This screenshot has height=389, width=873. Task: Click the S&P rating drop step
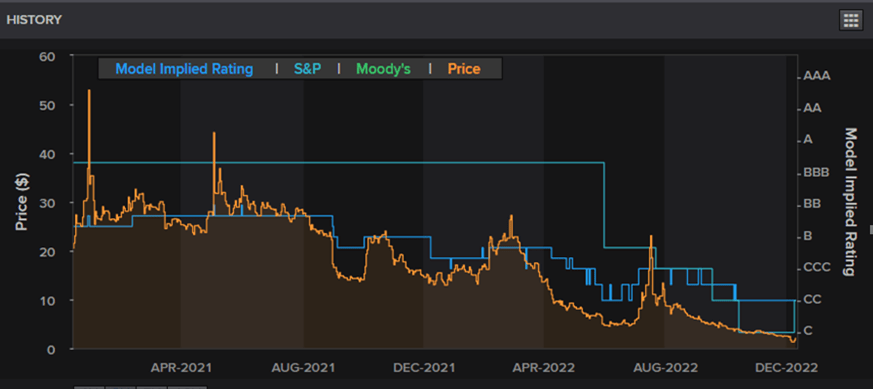click(605, 205)
